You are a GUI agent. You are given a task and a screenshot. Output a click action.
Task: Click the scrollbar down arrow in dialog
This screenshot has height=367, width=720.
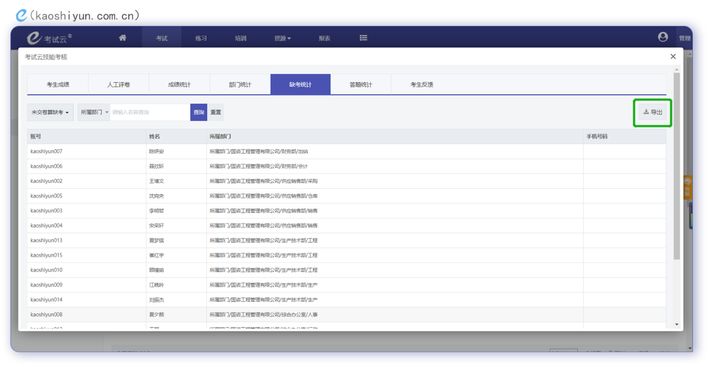pyautogui.click(x=676, y=325)
